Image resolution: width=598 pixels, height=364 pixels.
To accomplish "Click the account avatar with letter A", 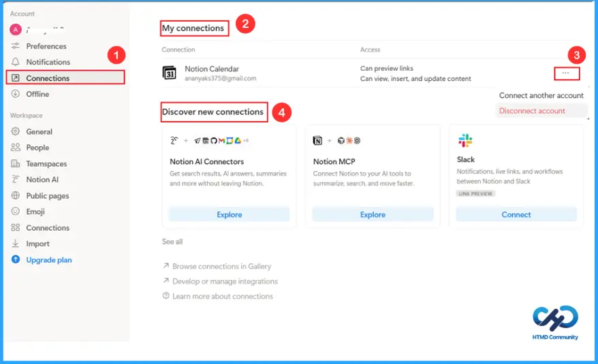I will pyautogui.click(x=15, y=29).
